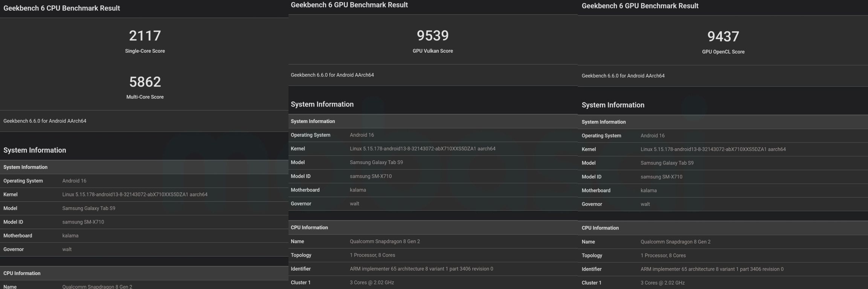This screenshot has height=289, width=868.
Task: Click the GPU OpenCL Score label
Action: point(723,52)
